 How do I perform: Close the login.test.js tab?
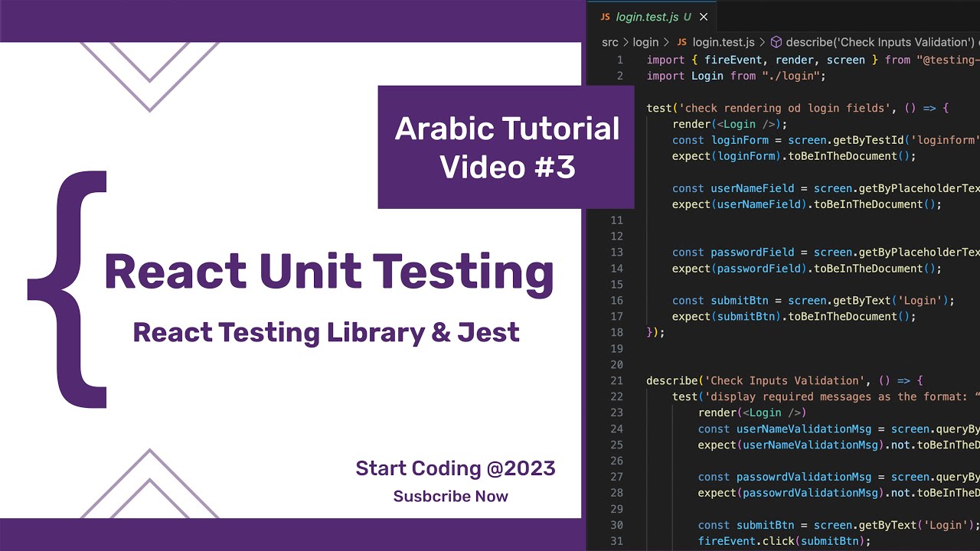(704, 17)
